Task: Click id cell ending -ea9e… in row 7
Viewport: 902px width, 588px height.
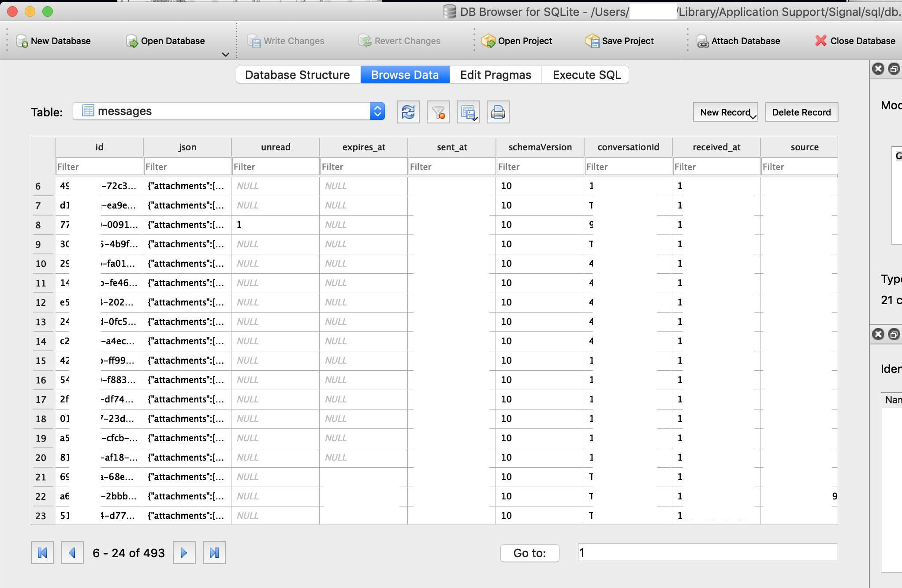Action: [x=99, y=205]
